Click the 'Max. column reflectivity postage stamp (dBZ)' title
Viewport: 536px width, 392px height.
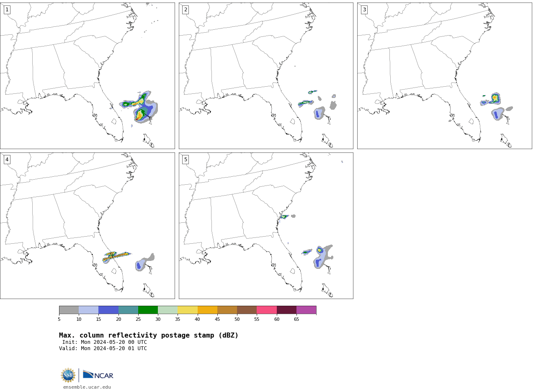pyautogui.click(x=149, y=335)
